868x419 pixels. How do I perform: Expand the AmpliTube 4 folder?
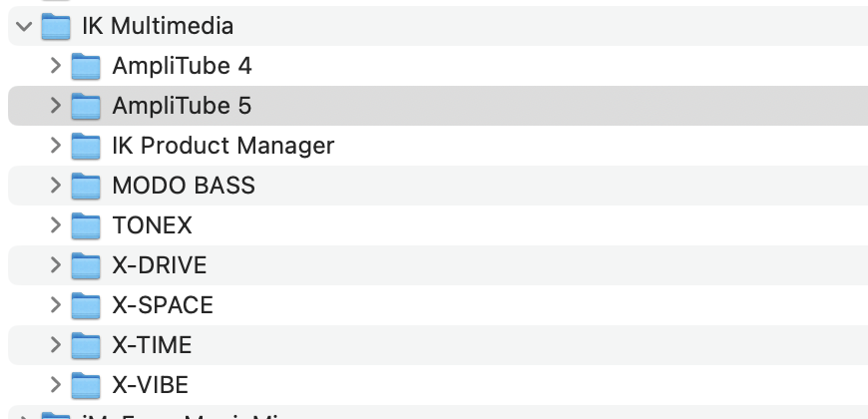pos(56,66)
